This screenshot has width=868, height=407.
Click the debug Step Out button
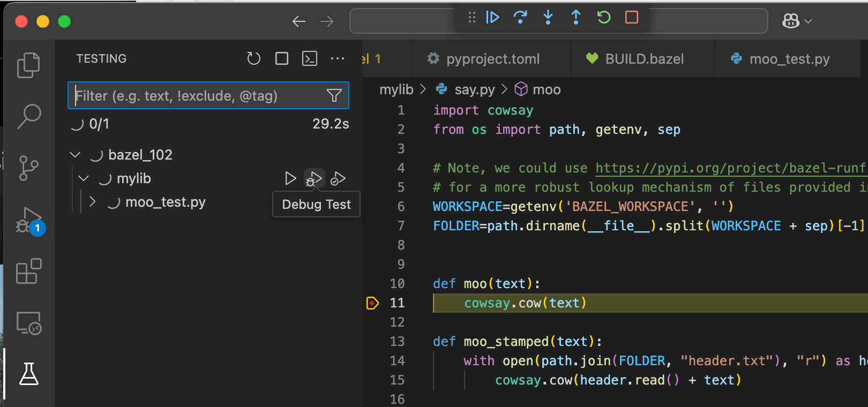pyautogui.click(x=576, y=18)
